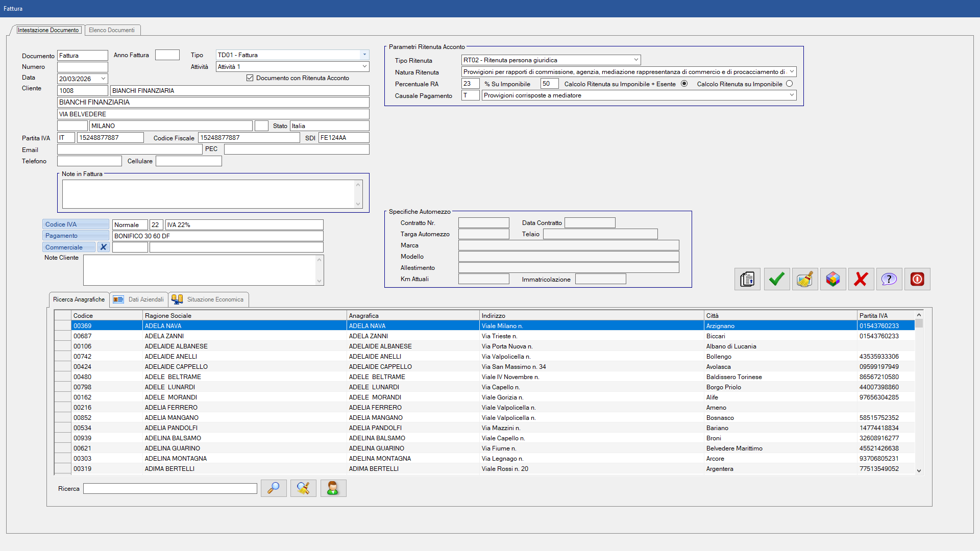Select Calcolo Ritenuta su Imponibile radio only
The width and height of the screenshot is (980, 551).
point(789,84)
